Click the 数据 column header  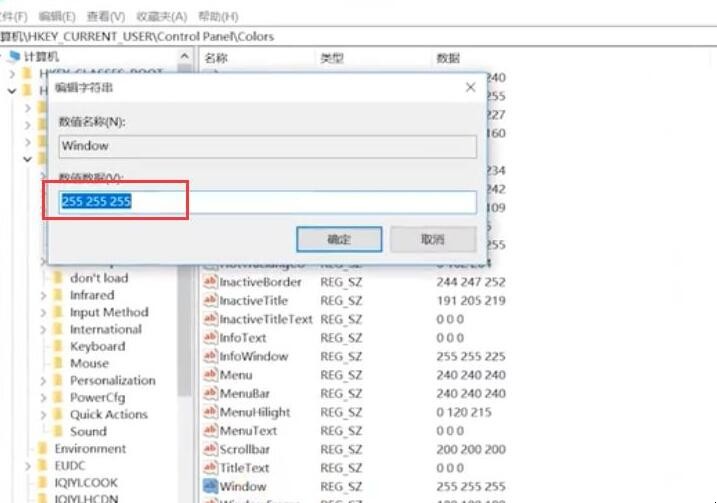point(448,58)
